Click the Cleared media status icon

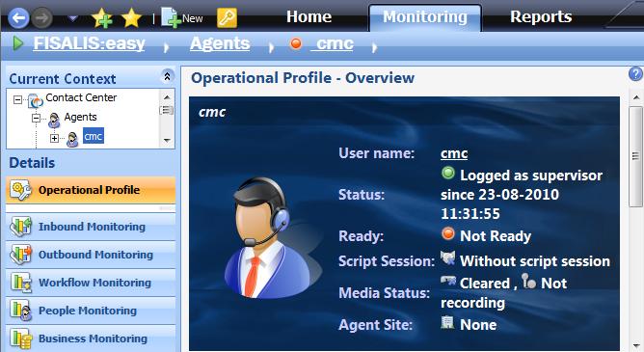click(x=448, y=281)
